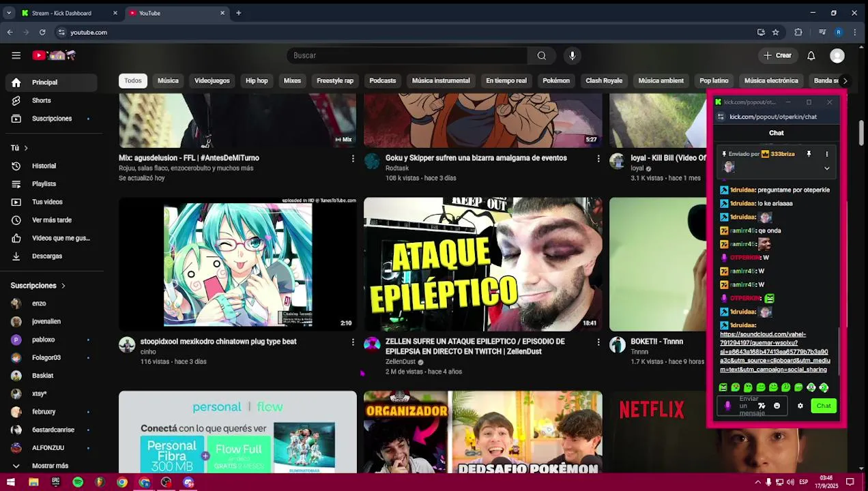
Task: Open Shorts in the sidebar
Action: tap(52, 100)
